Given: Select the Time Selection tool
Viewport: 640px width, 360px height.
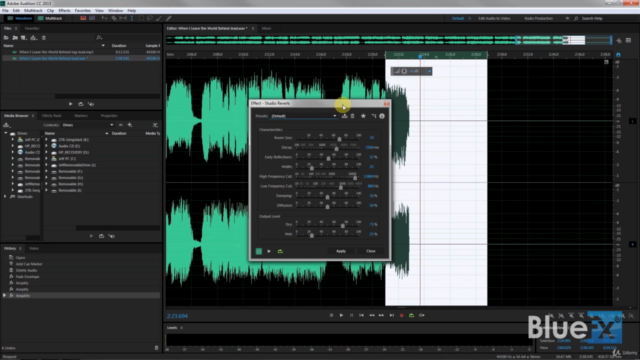Looking at the screenshot, I should pos(131,18).
